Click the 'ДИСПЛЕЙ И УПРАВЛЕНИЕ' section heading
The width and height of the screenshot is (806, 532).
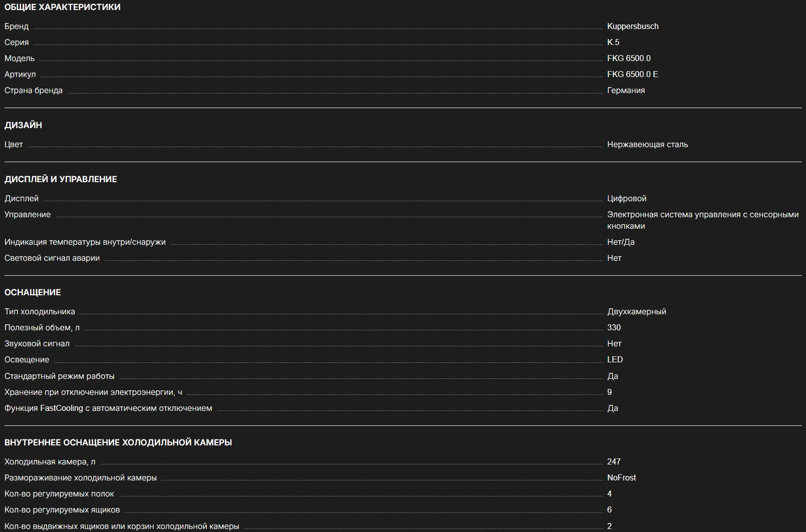click(61, 179)
